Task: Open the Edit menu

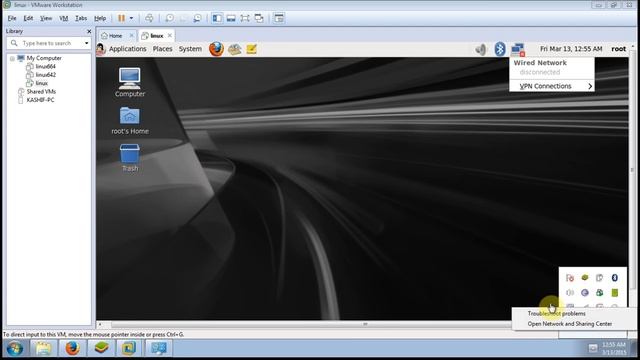Action: [28, 18]
